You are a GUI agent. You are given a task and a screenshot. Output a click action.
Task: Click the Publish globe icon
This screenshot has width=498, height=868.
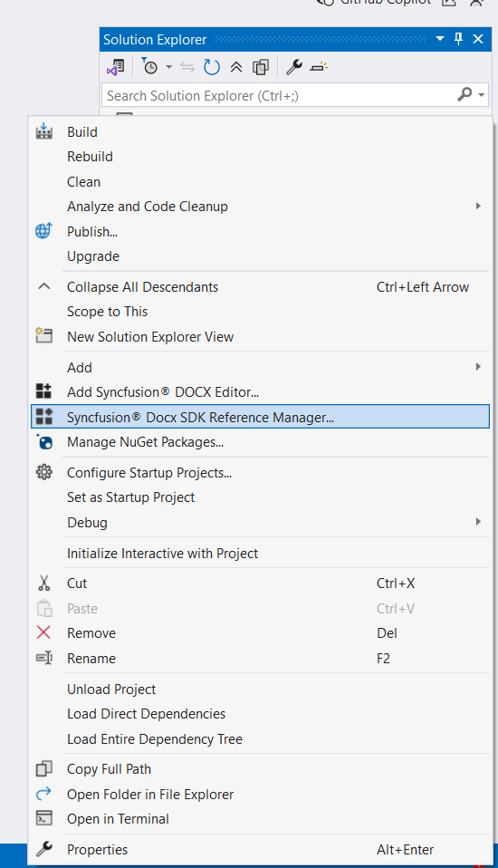click(x=43, y=231)
